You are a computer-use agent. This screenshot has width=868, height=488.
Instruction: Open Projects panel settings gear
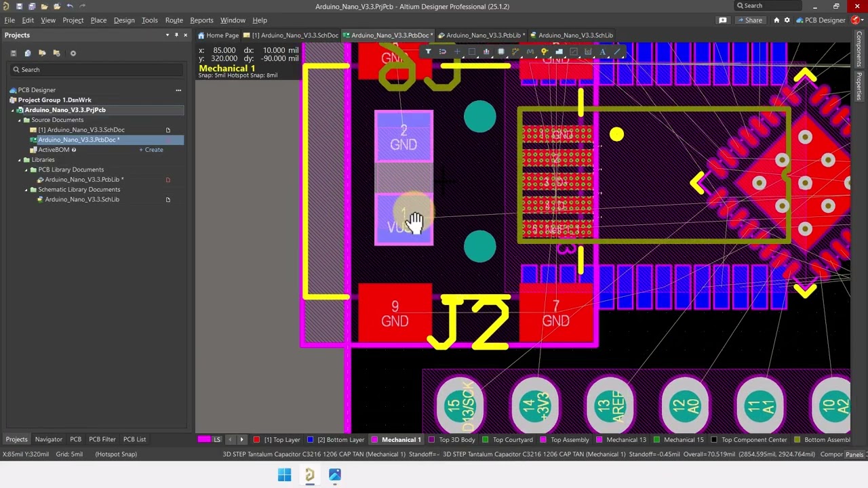73,53
